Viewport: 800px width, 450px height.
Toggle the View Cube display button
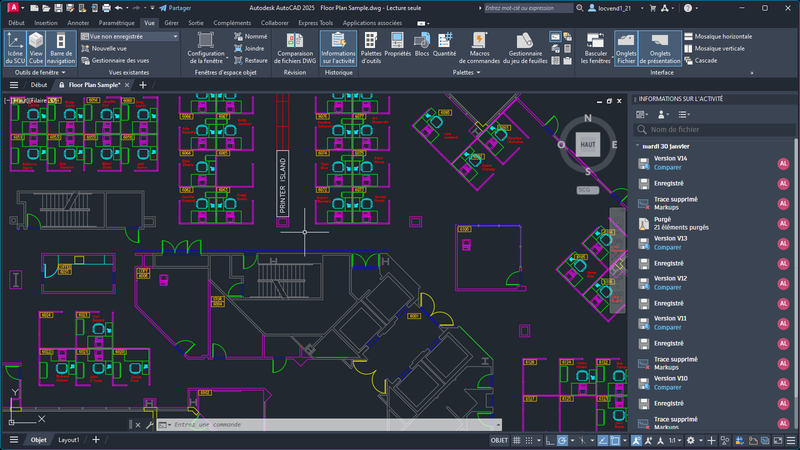coord(36,48)
